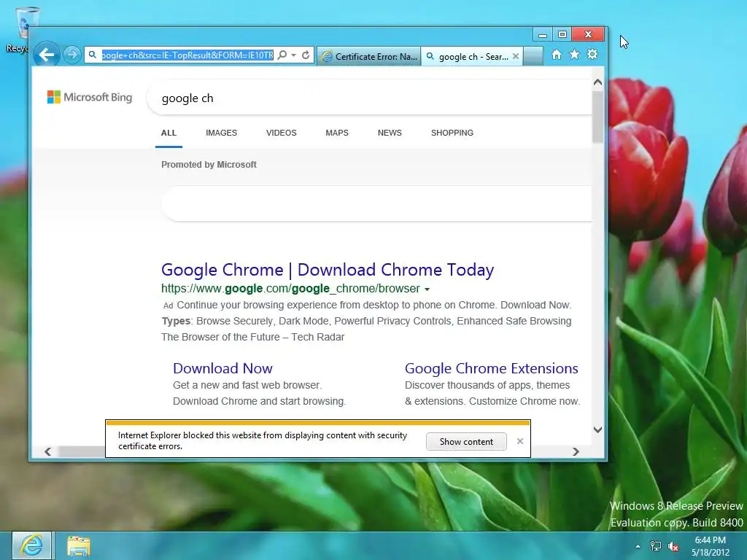
Task: Select the Recycle Bin desktop icon
Action: (x=23, y=29)
